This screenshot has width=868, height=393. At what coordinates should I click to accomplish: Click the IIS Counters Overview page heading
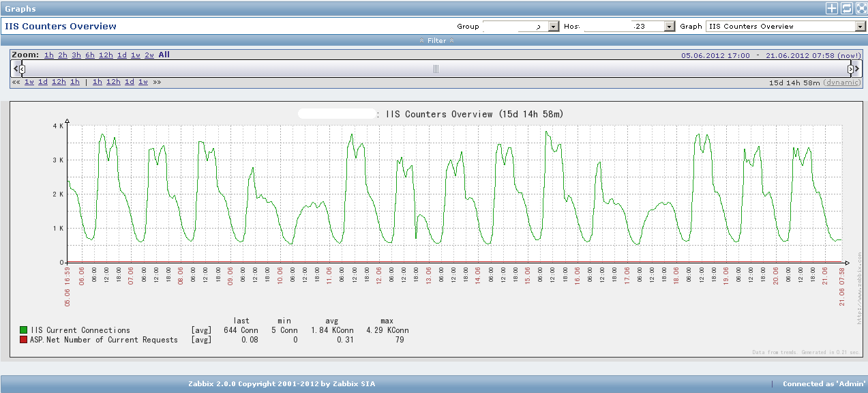pos(61,26)
